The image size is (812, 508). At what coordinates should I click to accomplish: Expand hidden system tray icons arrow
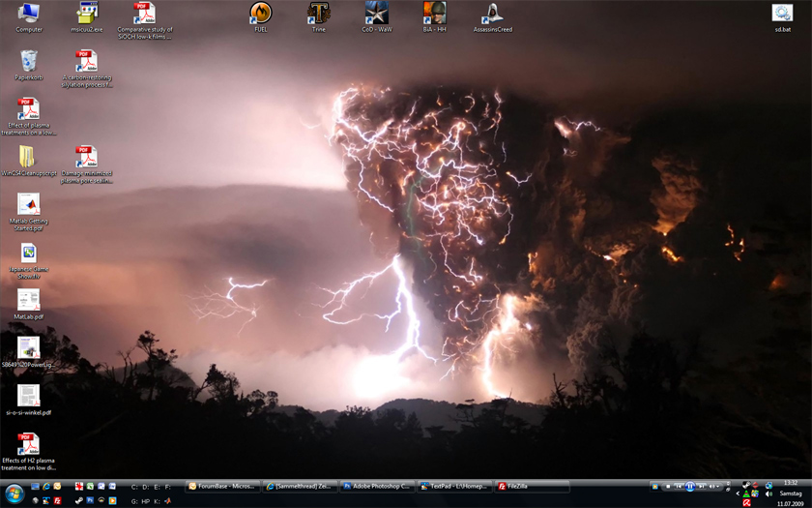738,493
